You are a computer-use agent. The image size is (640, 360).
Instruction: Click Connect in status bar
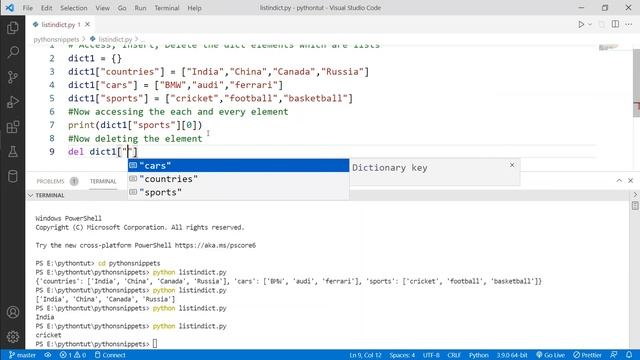tap(110, 355)
